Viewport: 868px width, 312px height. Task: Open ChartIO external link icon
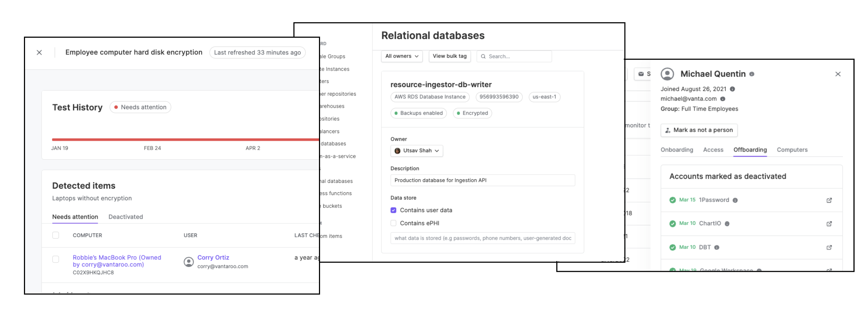coord(829,224)
